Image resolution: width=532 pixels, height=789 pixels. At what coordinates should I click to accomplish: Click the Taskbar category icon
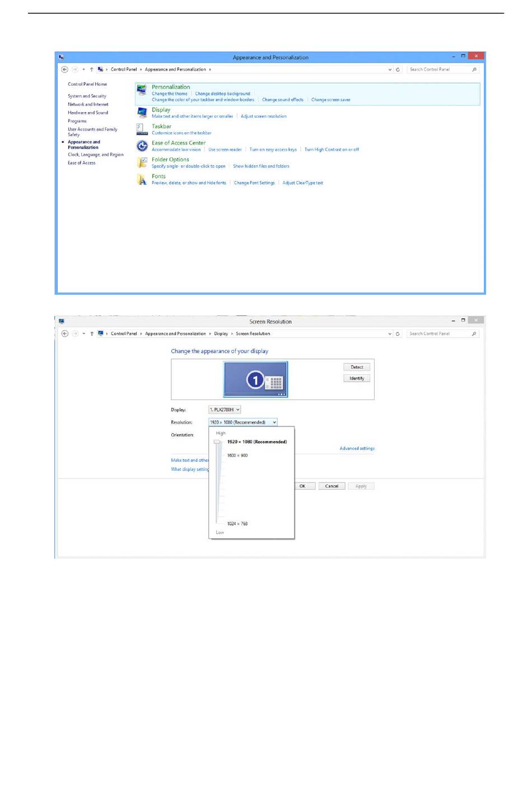click(142, 129)
